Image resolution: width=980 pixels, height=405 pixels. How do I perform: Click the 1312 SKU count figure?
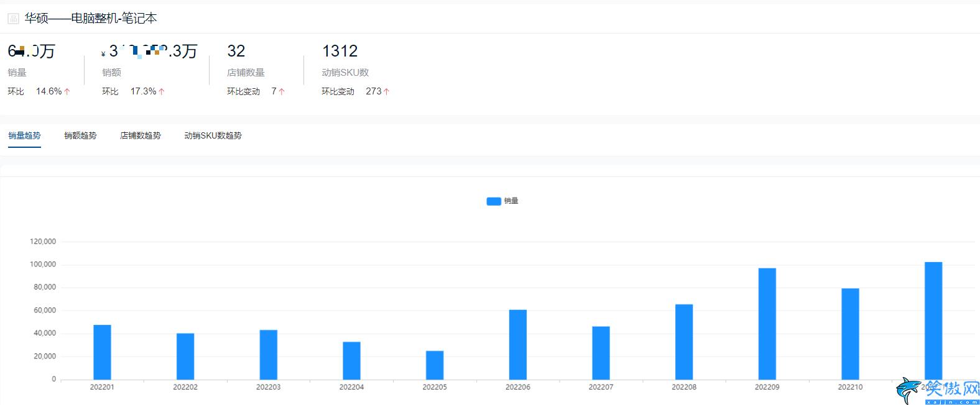tap(340, 51)
